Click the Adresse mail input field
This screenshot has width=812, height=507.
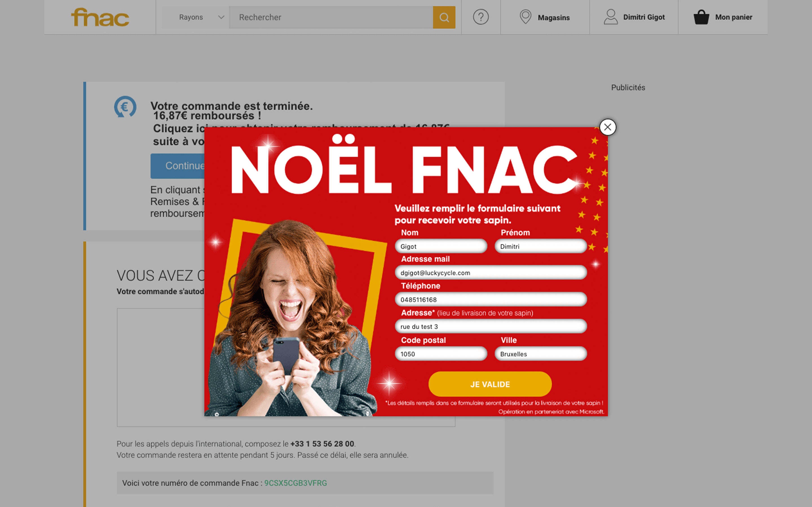491,273
